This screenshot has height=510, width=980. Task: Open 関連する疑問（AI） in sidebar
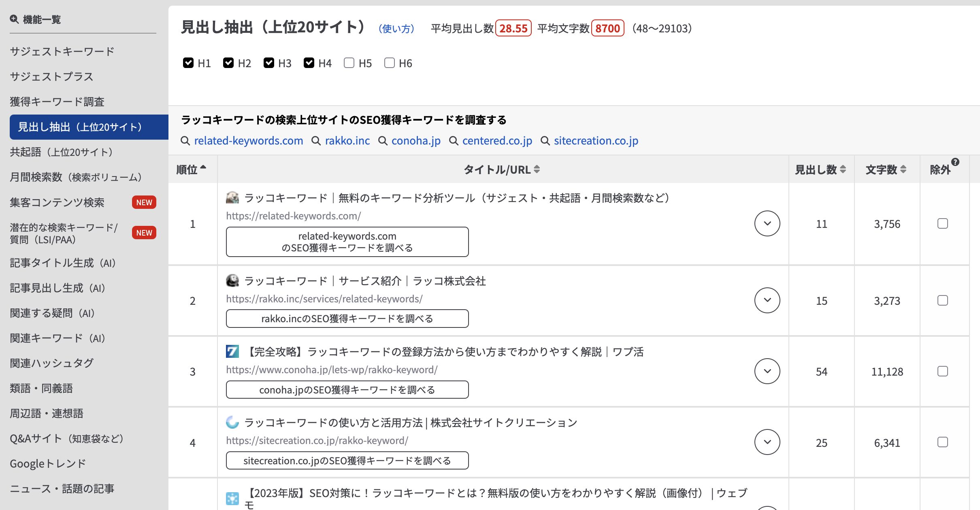tap(53, 313)
